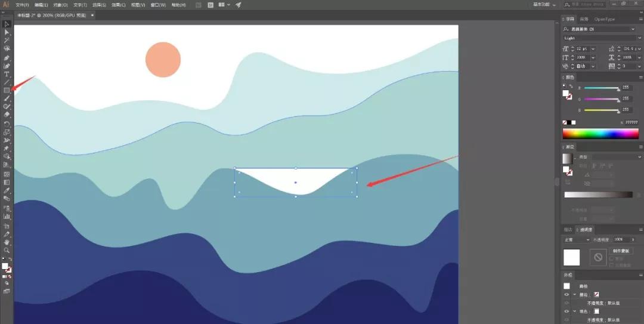Toggle visibility of 填色 appearance row

[x=566, y=311]
